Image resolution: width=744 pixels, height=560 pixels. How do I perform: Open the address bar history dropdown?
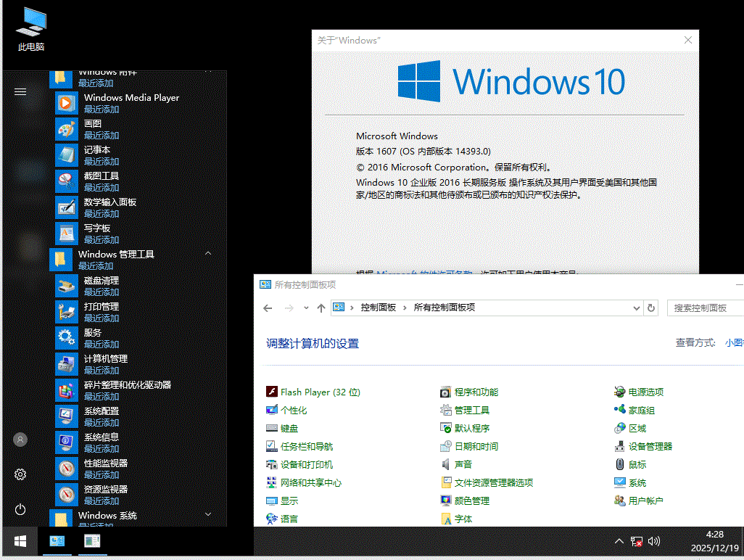pyautogui.click(x=636, y=308)
